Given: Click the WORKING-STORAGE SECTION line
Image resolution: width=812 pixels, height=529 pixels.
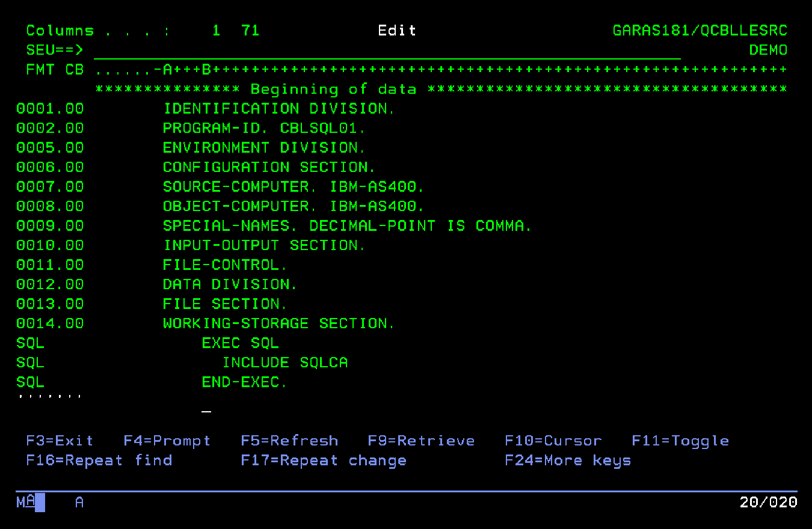Looking at the screenshot, I should (x=278, y=323).
